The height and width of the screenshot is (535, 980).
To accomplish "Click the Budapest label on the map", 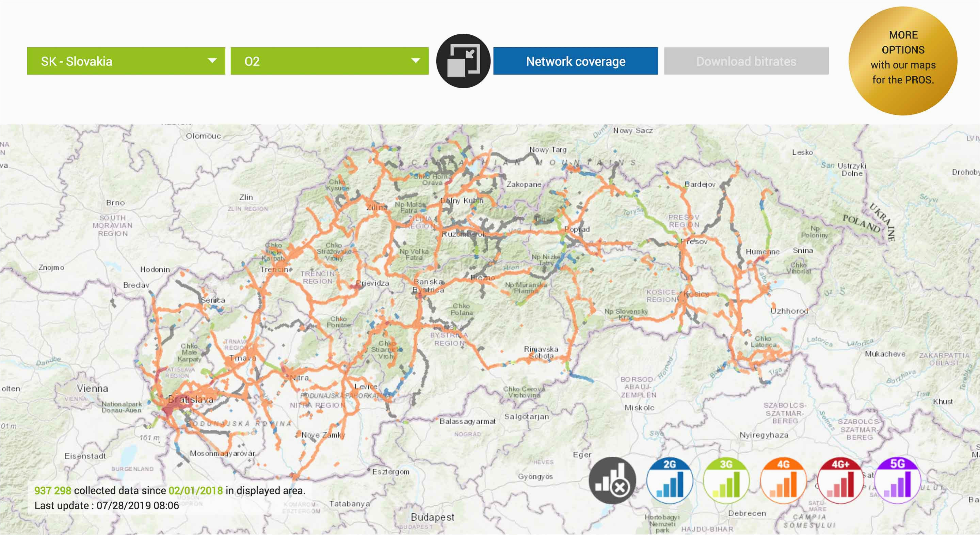I will [433, 517].
